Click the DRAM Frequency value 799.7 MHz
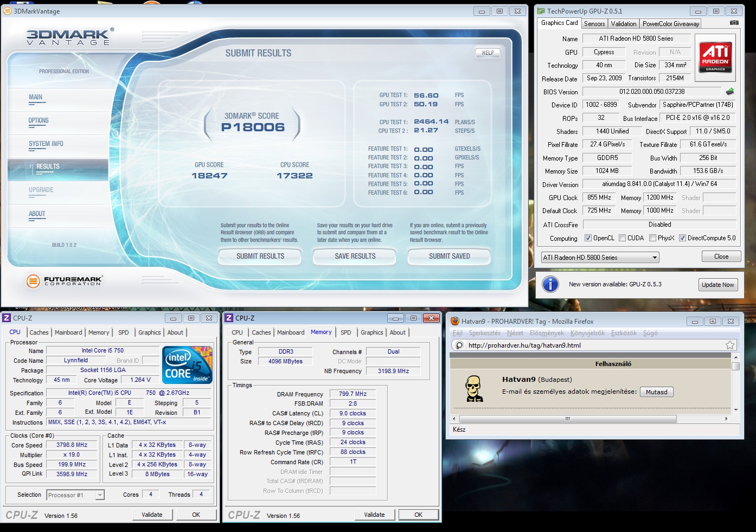This screenshot has width=756, height=532. click(353, 394)
